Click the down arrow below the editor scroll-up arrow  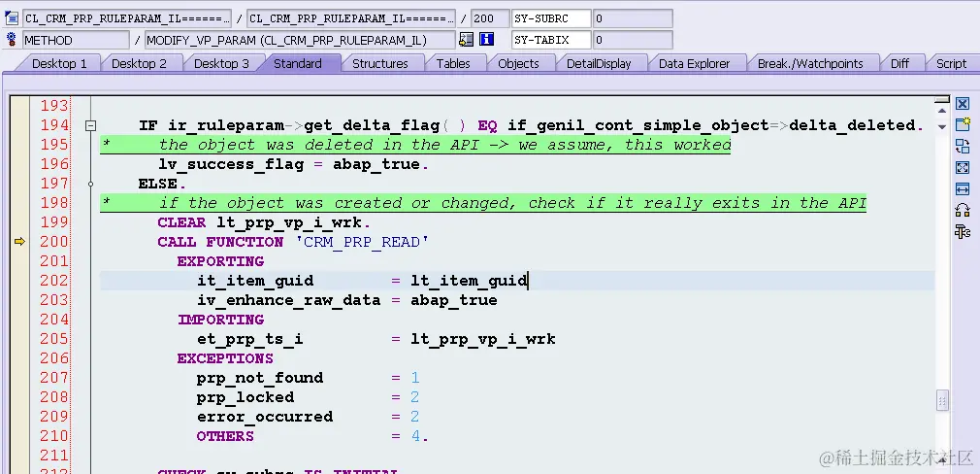942,126
